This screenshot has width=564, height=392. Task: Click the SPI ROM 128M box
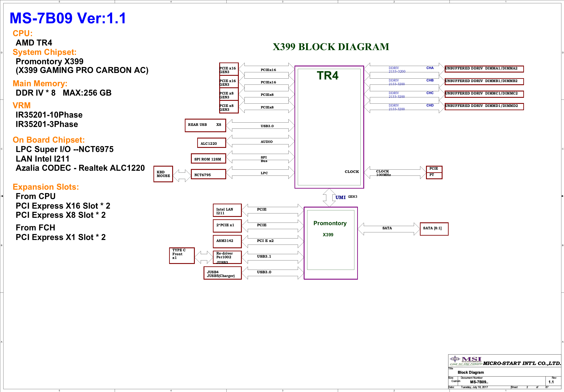pyautogui.click(x=208, y=158)
